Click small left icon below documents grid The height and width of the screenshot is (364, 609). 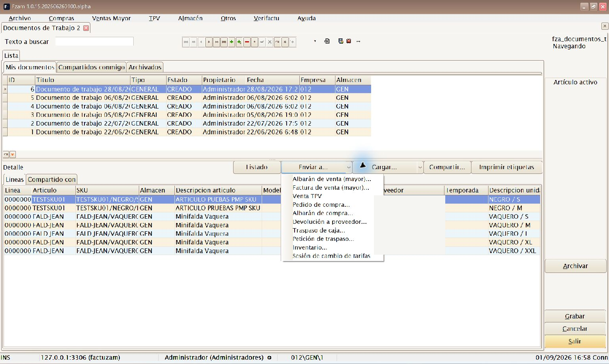pos(6,154)
